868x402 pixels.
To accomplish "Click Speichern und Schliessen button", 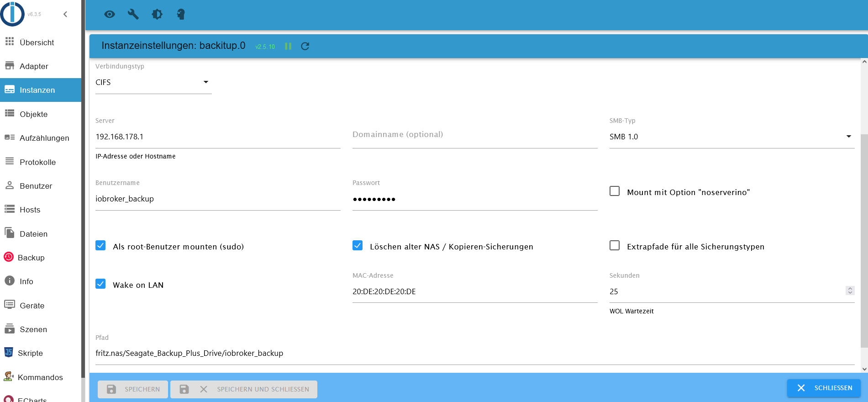I will click(244, 389).
